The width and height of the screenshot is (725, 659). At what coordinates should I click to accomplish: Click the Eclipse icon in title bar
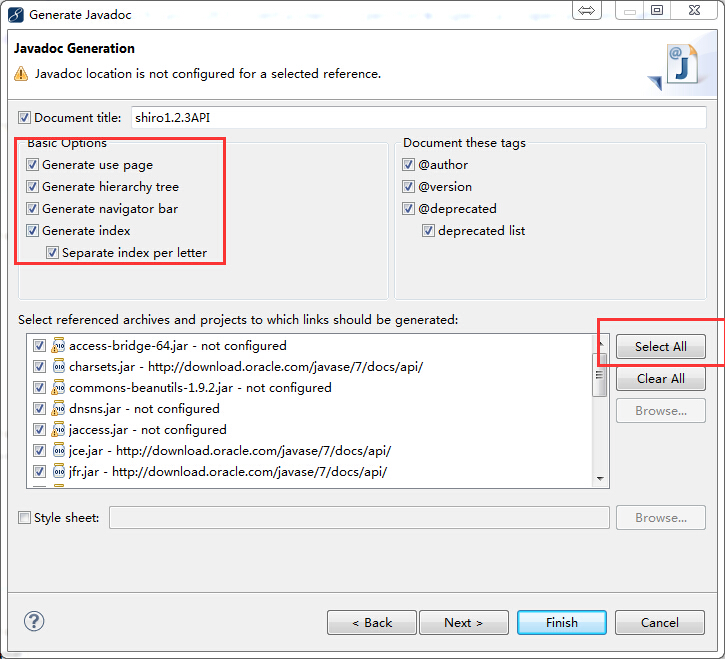(16, 14)
